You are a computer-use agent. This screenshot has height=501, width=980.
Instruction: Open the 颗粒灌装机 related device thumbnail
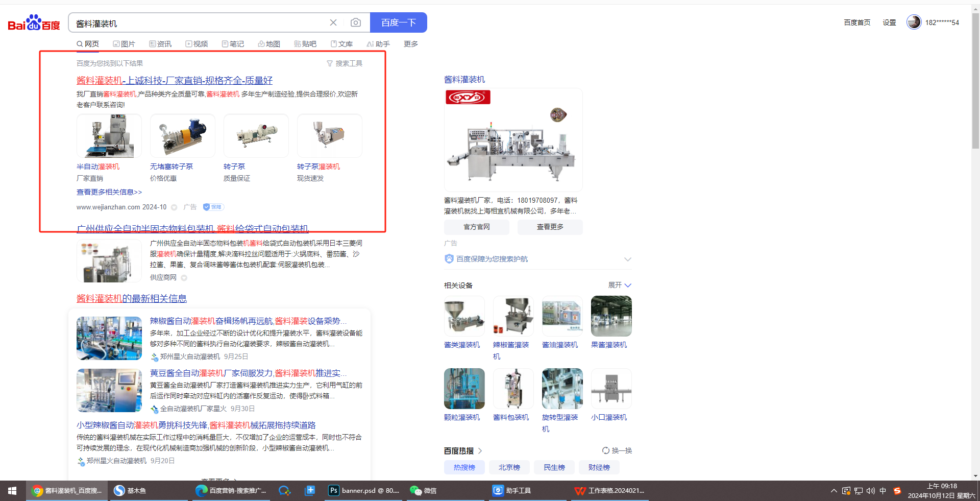pyautogui.click(x=464, y=389)
